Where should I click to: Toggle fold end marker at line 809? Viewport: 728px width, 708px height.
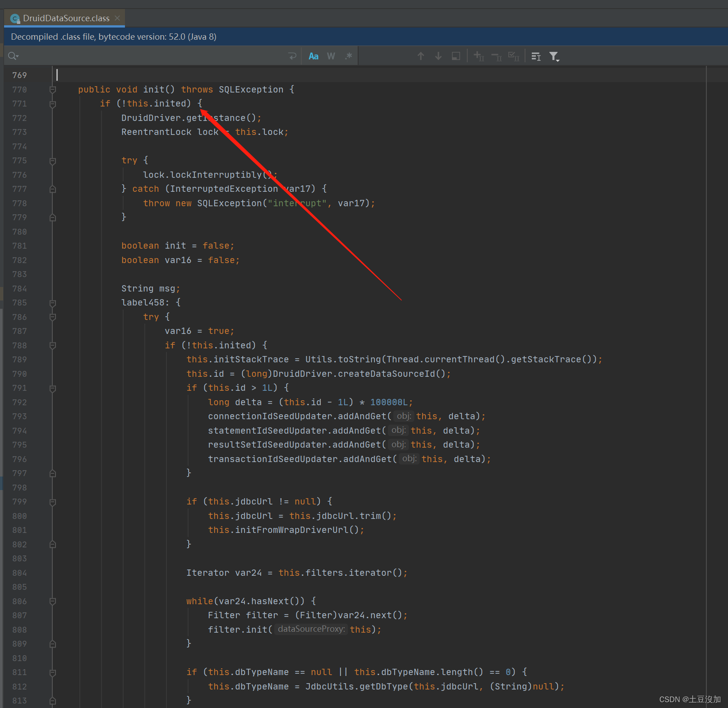[x=53, y=644]
